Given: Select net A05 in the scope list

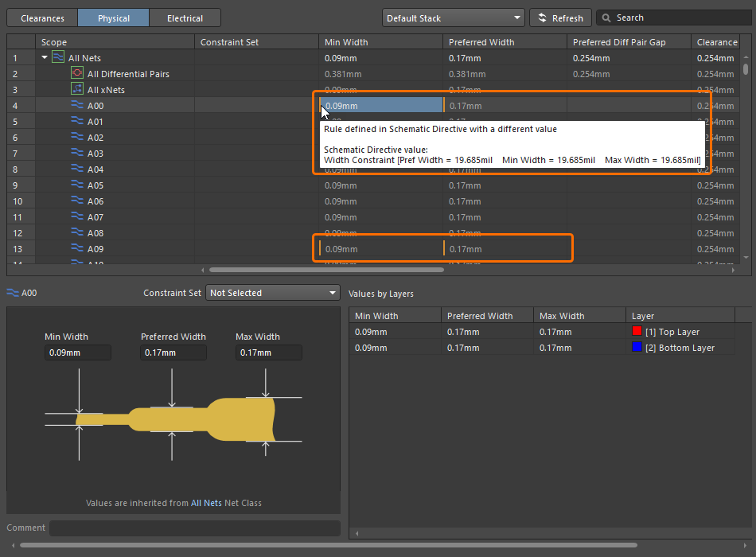Looking at the screenshot, I should pos(95,185).
